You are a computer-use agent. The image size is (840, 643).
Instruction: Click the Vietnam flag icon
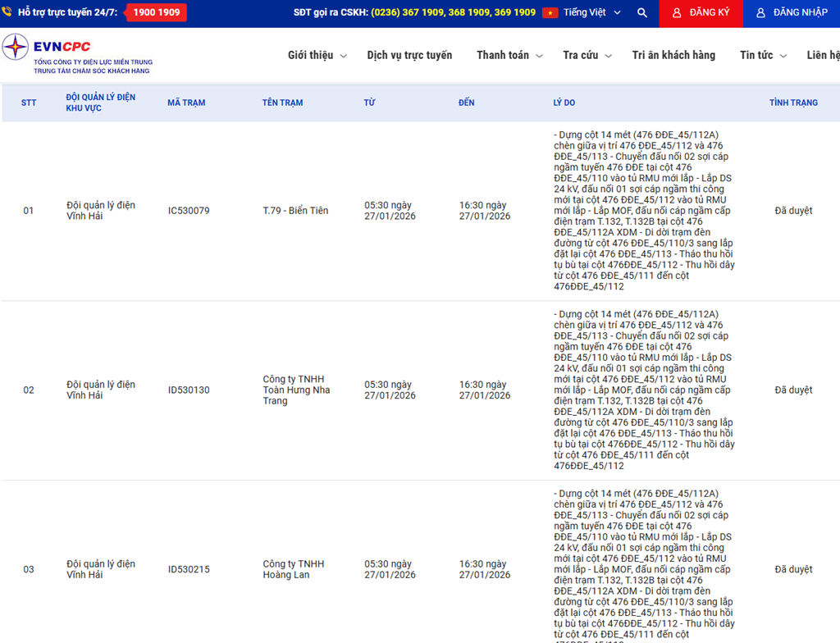click(x=550, y=13)
